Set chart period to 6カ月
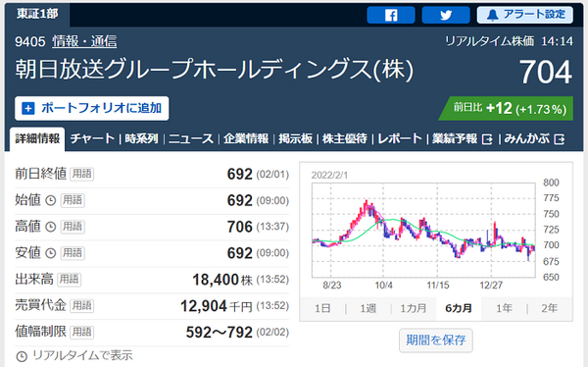Viewport: 588px width, 367px height. point(459,308)
